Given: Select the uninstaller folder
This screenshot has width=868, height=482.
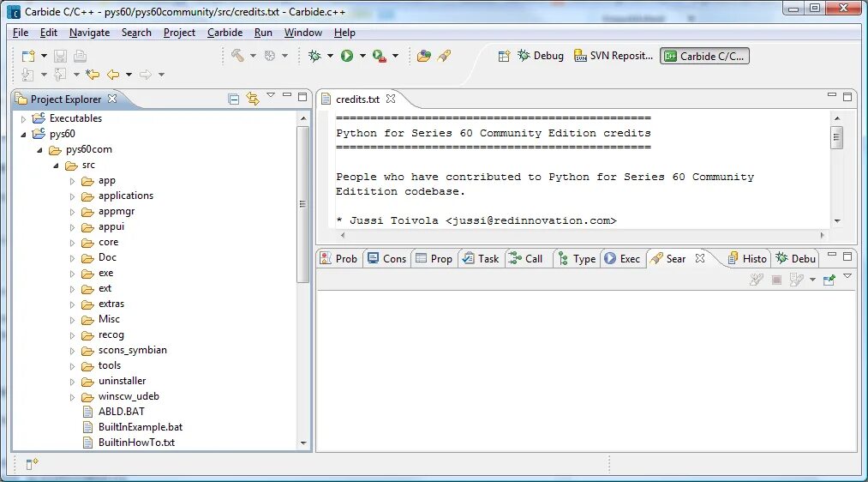Looking at the screenshot, I should [x=122, y=381].
